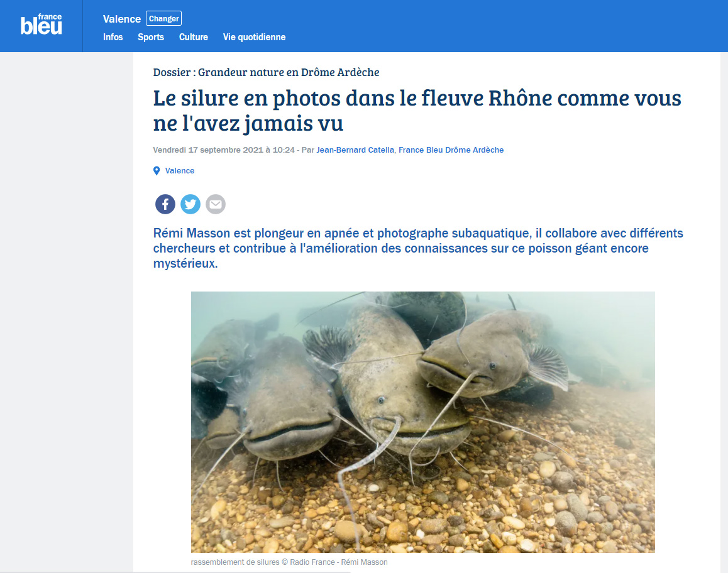Click the publication date Vendredi 17 septembre 2021
The image size is (728, 573).
click(224, 150)
